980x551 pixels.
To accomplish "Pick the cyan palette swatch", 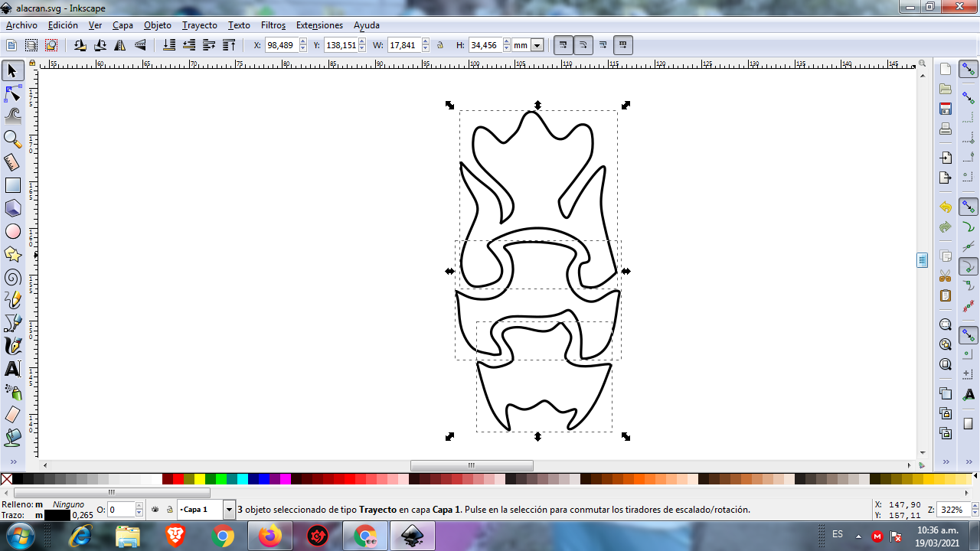I will (243, 479).
